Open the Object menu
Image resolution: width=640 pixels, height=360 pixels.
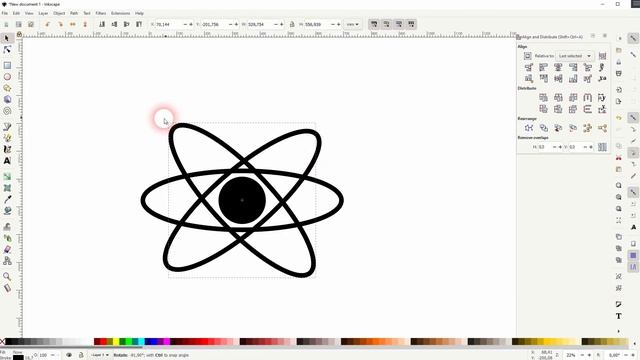(x=59, y=13)
